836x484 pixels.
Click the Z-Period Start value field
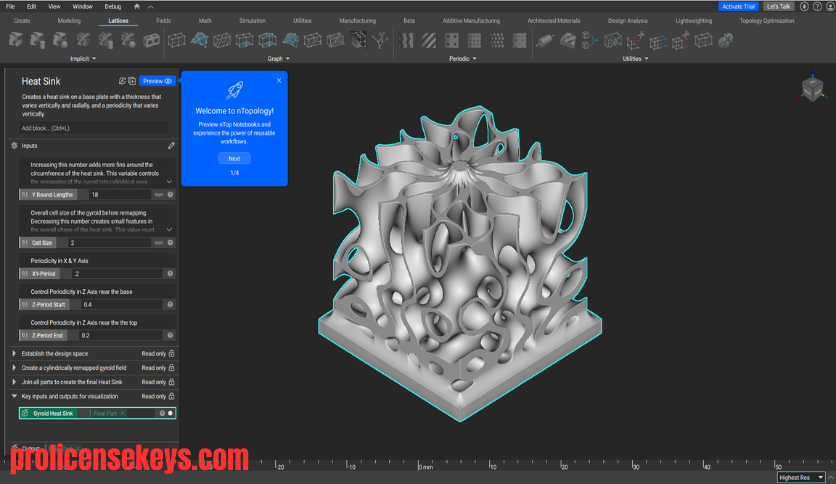point(122,304)
